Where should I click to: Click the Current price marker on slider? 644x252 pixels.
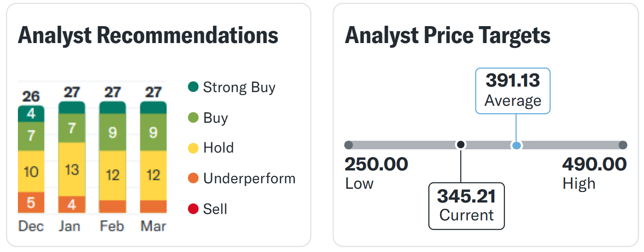pos(461,145)
